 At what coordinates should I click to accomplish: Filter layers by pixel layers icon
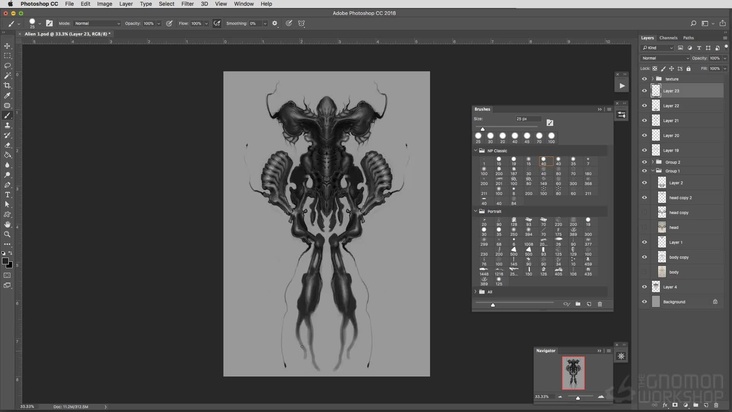point(681,48)
